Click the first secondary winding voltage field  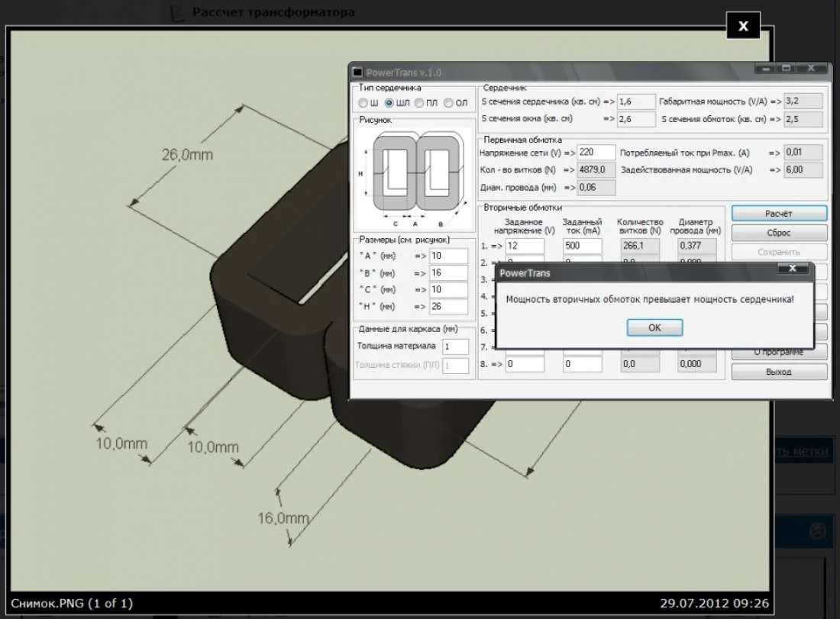pyautogui.click(x=525, y=246)
